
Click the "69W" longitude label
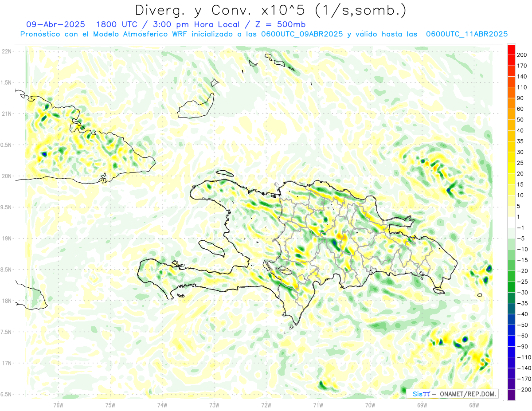[422, 404]
